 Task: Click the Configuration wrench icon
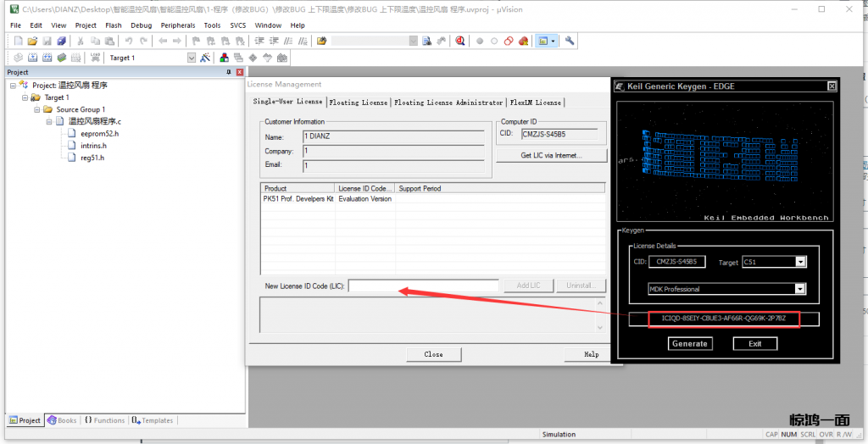570,41
